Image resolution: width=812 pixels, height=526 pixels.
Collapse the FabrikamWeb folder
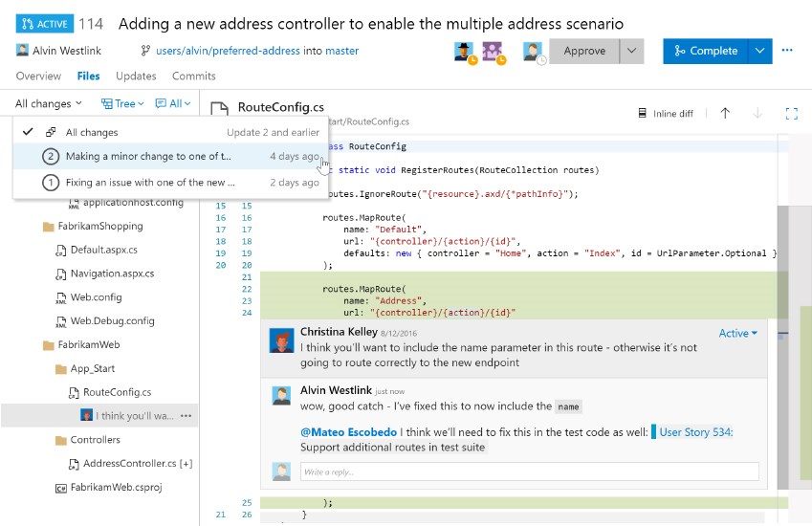click(82, 345)
